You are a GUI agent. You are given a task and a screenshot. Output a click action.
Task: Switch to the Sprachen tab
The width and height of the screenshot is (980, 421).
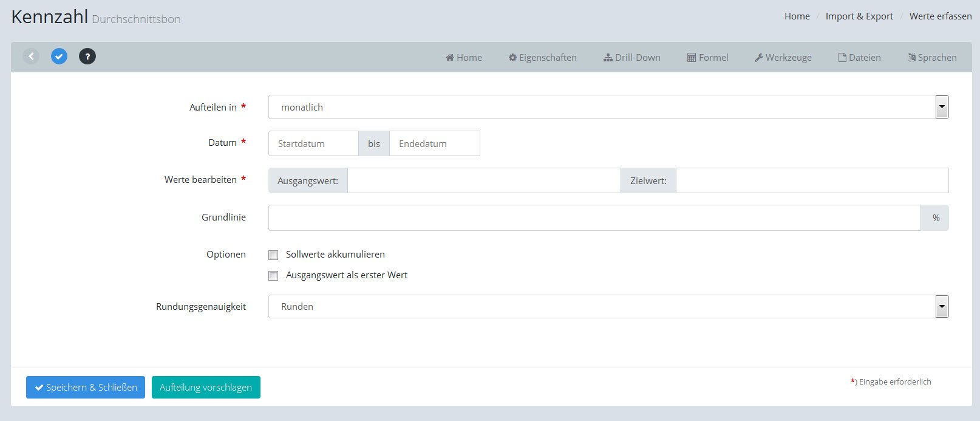click(x=932, y=58)
